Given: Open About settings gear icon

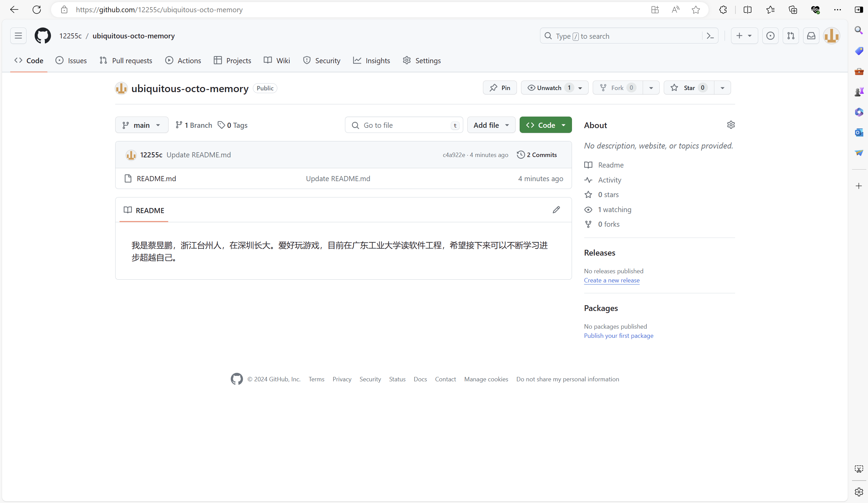Looking at the screenshot, I should (731, 125).
